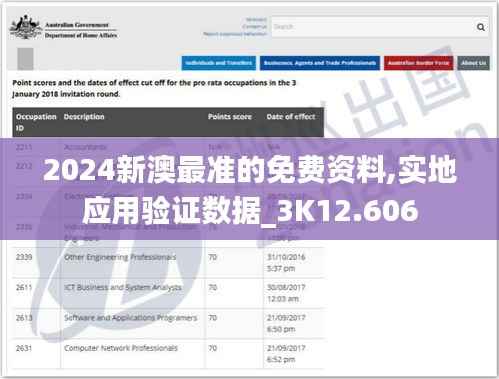Go to Australian Border Force tab
This screenshot has height=379, width=499.
point(418,63)
